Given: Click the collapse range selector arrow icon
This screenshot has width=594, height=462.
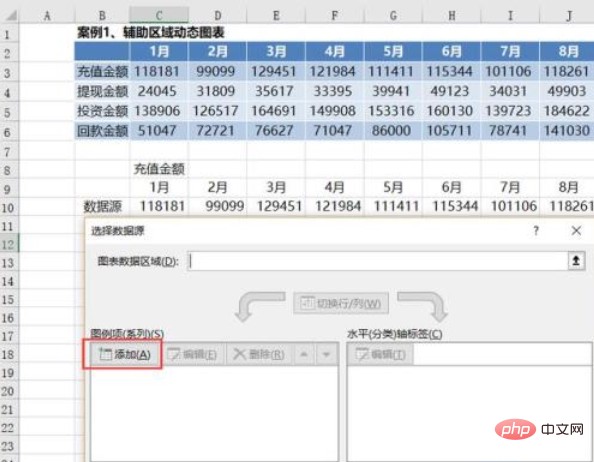Looking at the screenshot, I should click(x=576, y=261).
